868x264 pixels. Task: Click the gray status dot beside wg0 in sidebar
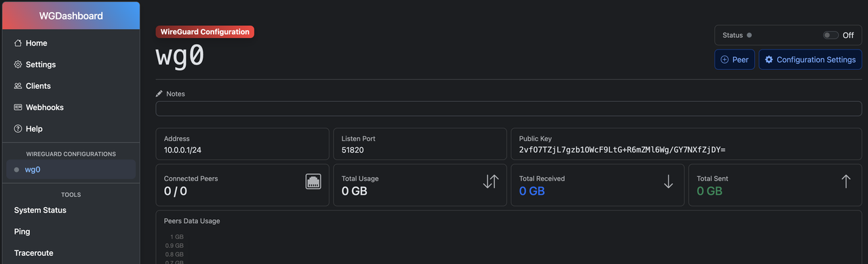tap(16, 170)
